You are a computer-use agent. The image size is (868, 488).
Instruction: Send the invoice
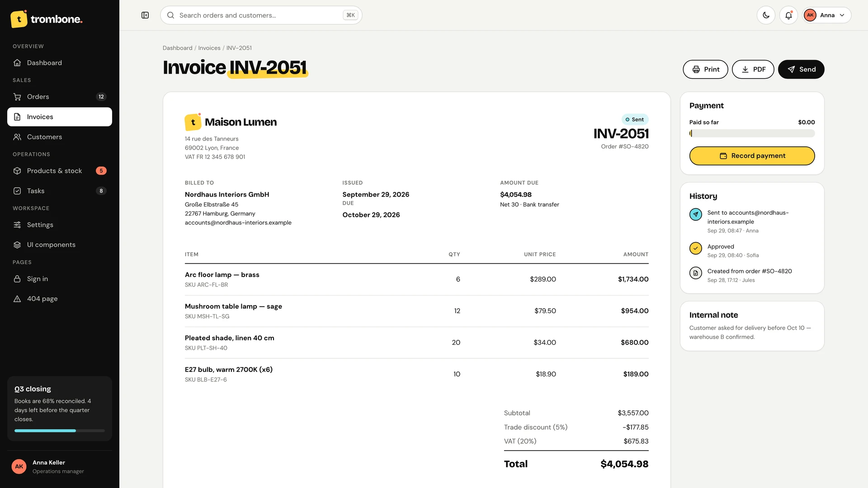(x=801, y=69)
